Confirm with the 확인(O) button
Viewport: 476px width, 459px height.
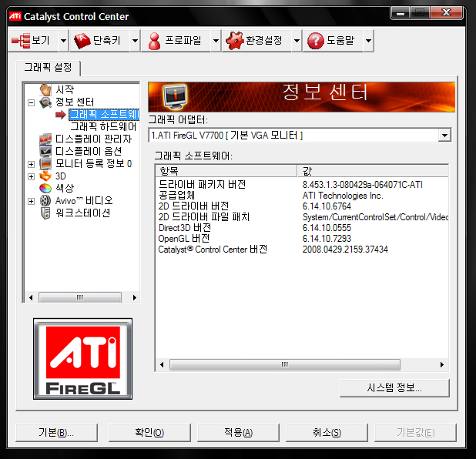click(x=149, y=433)
